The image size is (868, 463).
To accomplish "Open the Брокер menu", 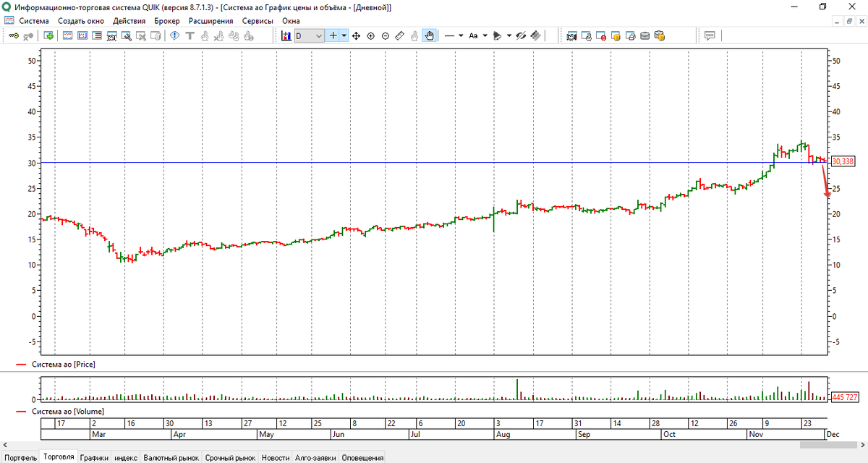I will (167, 21).
